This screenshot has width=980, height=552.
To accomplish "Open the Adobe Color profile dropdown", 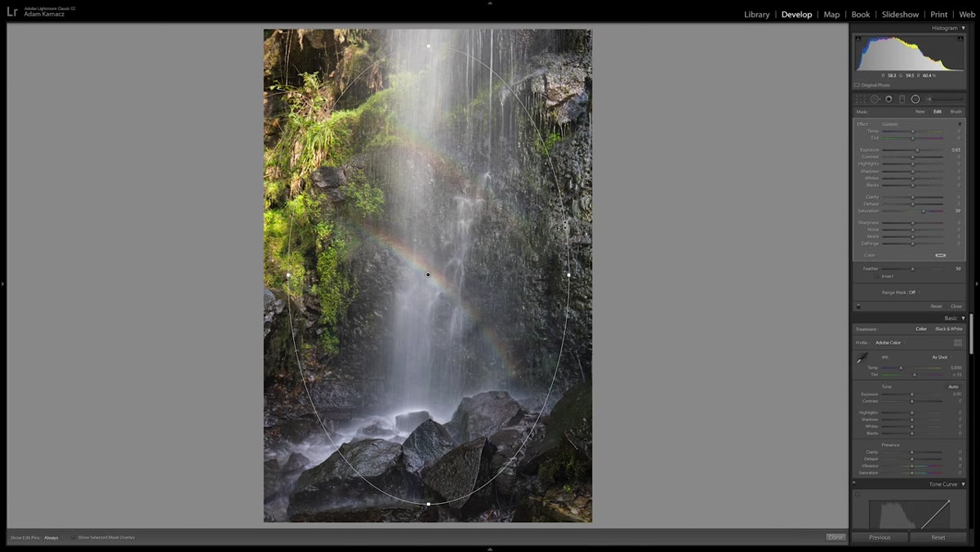I will click(x=889, y=343).
